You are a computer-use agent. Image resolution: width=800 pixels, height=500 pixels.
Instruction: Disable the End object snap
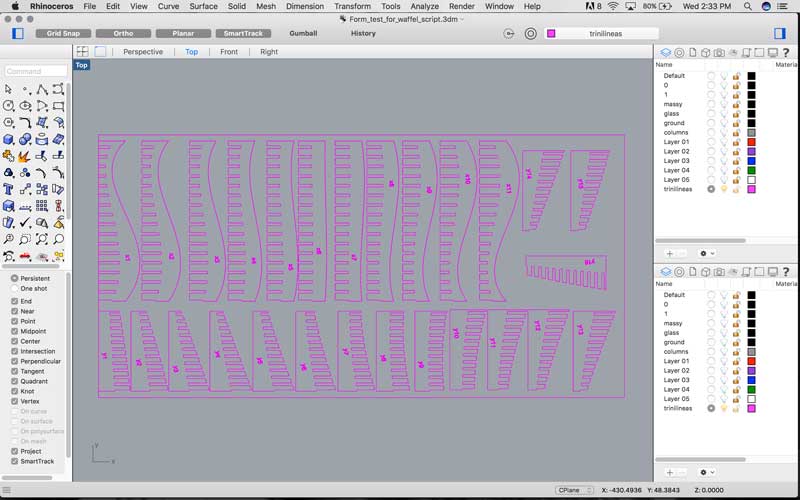(15, 301)
